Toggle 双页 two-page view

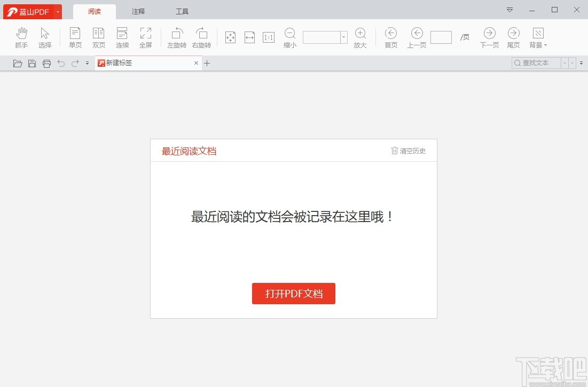(98, 36)
